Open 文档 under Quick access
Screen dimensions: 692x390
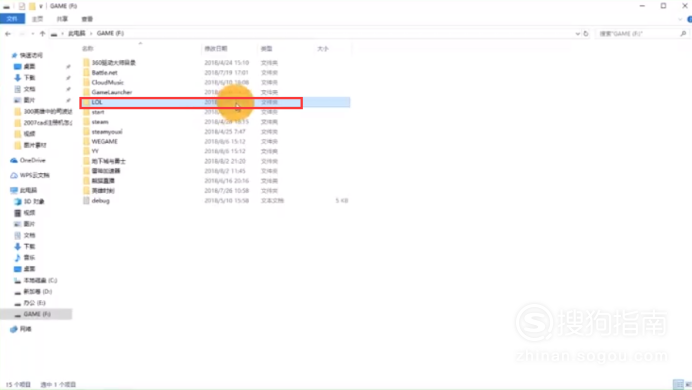pos(29,89)
